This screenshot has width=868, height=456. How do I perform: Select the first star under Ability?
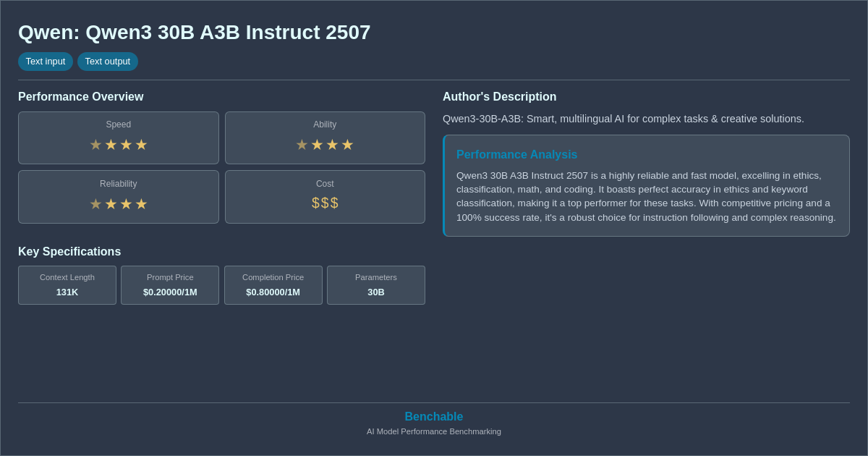(x=302, y=144)
